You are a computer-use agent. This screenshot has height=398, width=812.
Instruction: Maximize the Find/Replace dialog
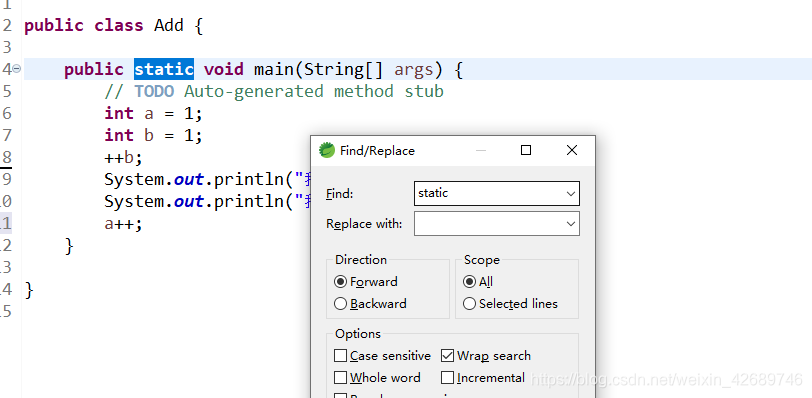pyautogui.click(x=526, y=150)
